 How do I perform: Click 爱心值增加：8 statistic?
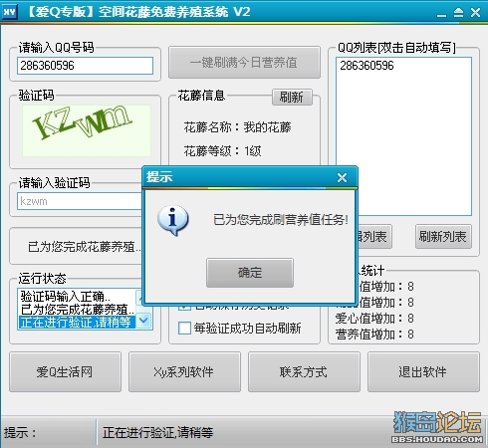click(x=374, y=318)
